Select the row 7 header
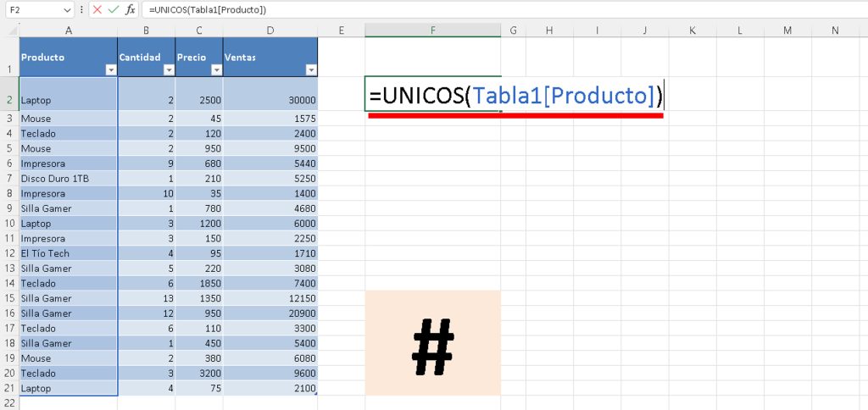Screen dimensions: 868x410 click(x=9, y=179)
